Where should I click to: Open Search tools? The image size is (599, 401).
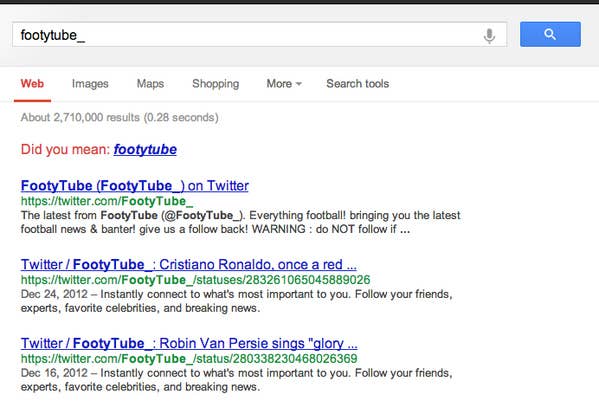tap(358, 84)
